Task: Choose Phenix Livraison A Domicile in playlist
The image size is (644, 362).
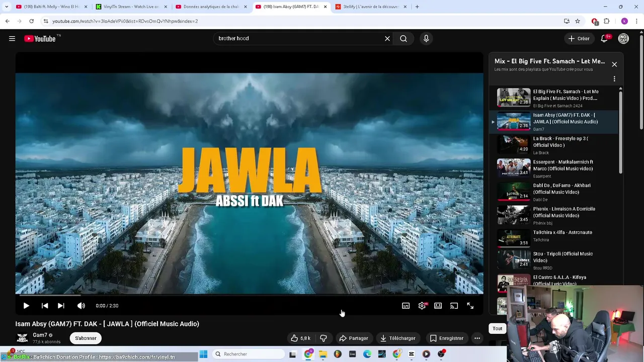Action: point(553,216)
